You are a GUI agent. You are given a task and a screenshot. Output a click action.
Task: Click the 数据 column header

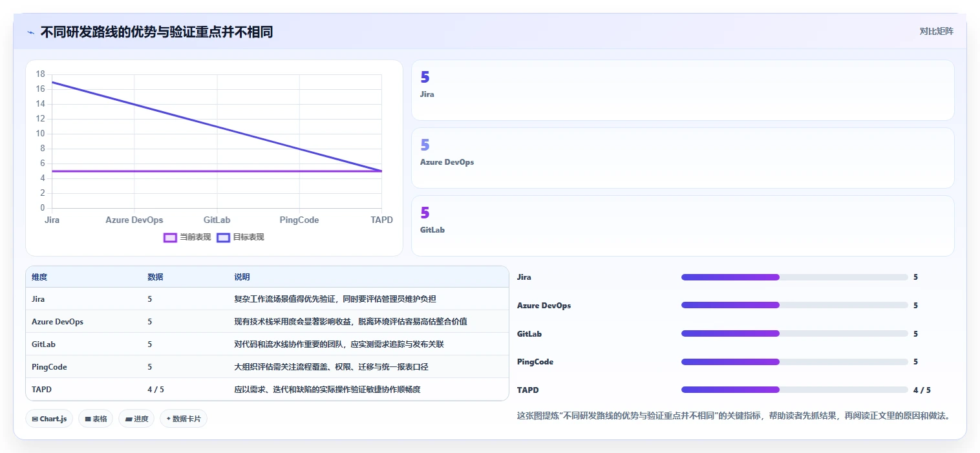click(x=155, y=277)
